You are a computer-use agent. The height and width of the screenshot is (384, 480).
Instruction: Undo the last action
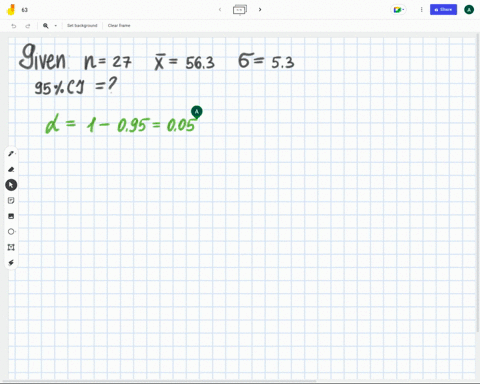point(14,26)
